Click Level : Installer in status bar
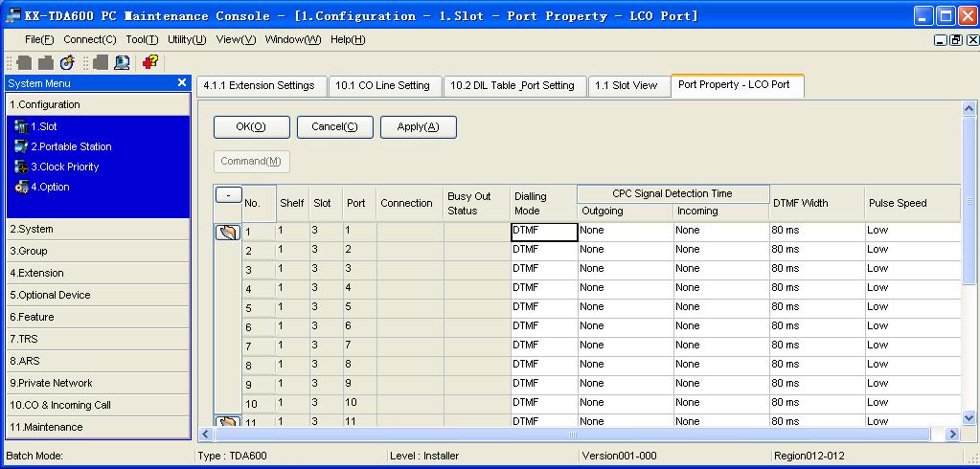This screenshot has width=980, height=469. tap(424, 456)
